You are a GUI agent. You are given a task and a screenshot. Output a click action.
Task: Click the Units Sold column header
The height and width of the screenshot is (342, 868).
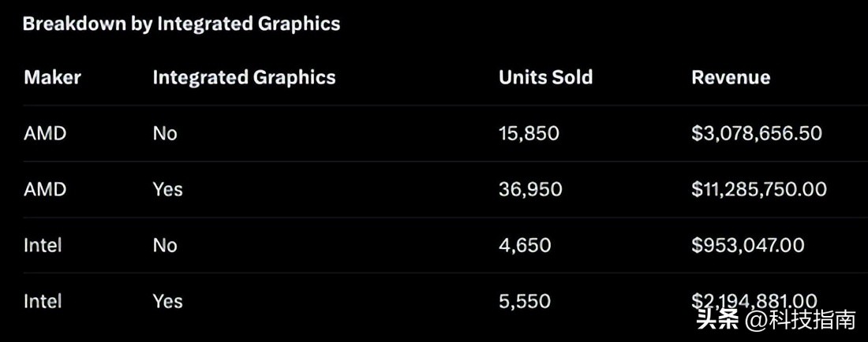[545, 77]
